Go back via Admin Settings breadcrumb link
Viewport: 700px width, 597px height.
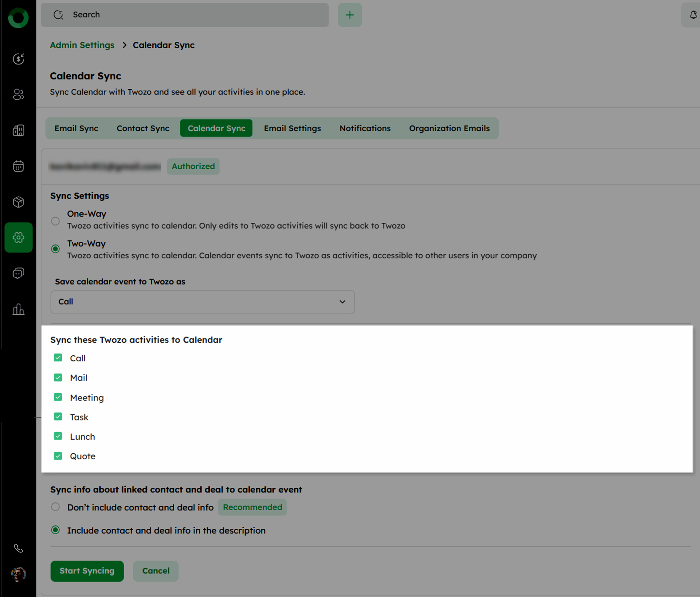tap(82, 45)
